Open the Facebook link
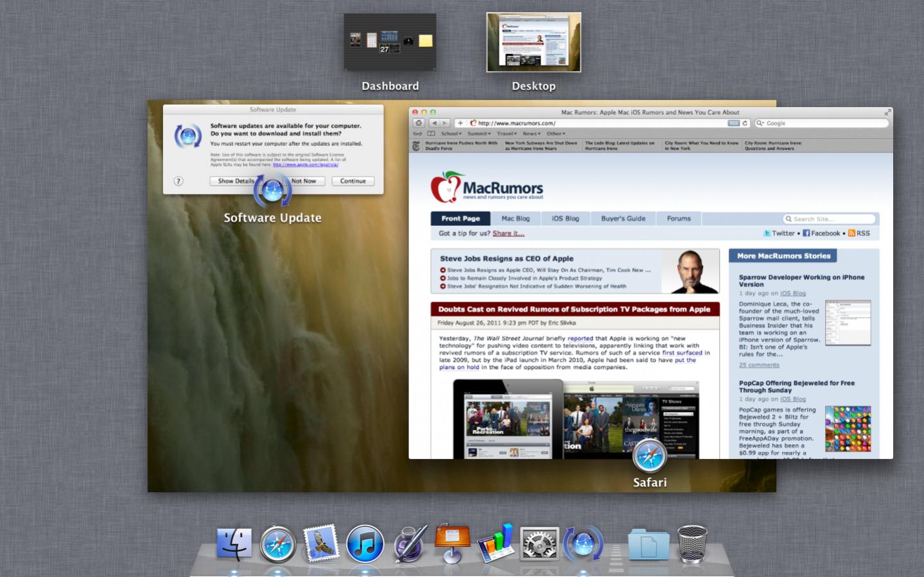 coord(821,234)
